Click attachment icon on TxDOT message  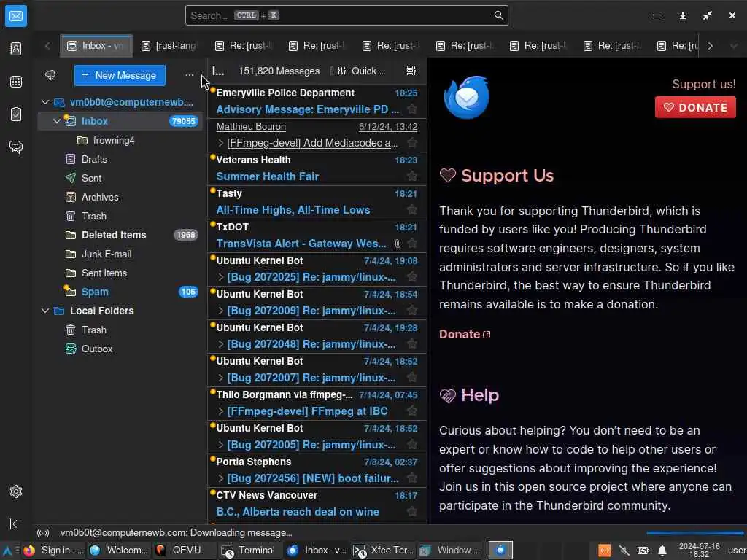[398, 244]
